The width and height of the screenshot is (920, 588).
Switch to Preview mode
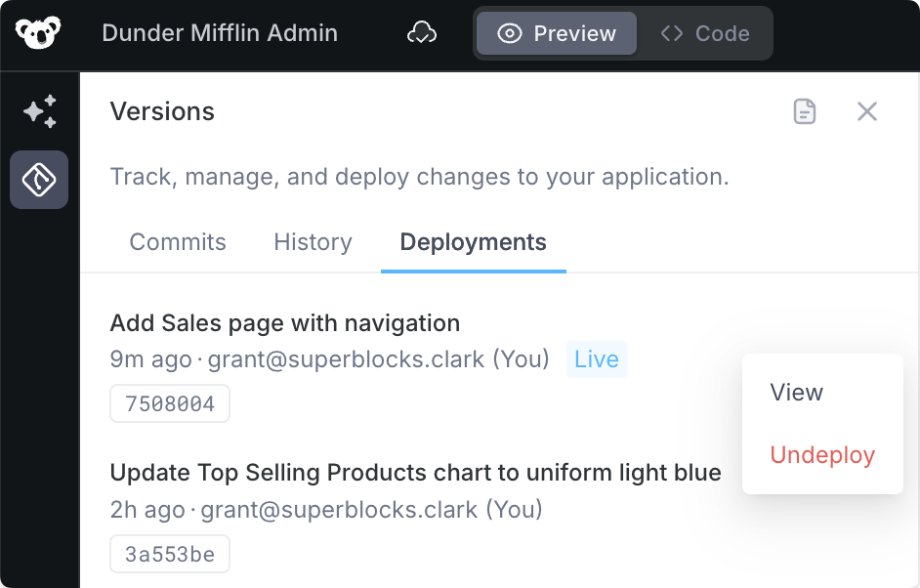(x=557, y=33)
